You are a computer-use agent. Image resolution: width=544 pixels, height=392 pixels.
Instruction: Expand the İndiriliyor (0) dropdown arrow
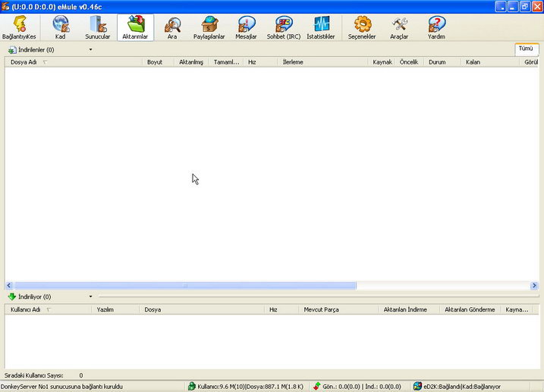[90, 296]
